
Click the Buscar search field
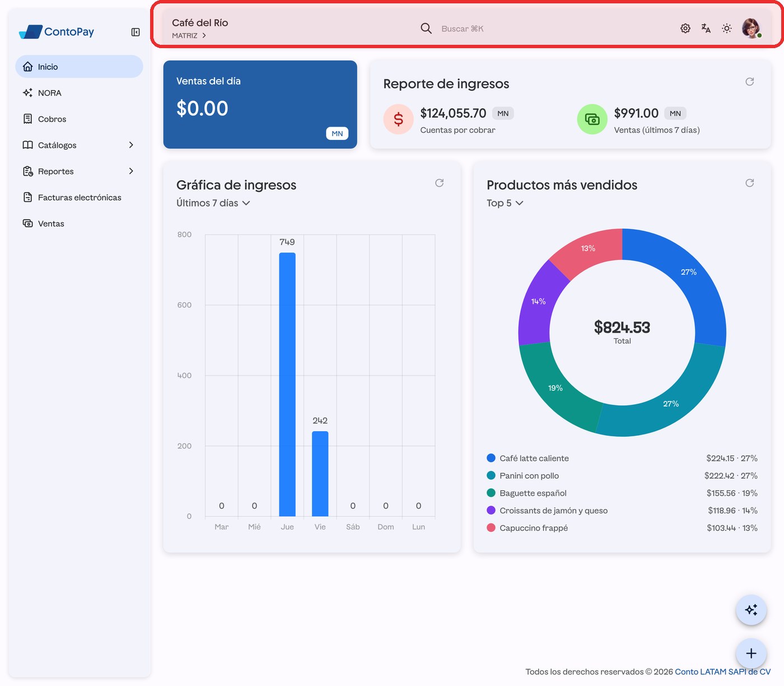pyautogui.click(x=463, y=29)
